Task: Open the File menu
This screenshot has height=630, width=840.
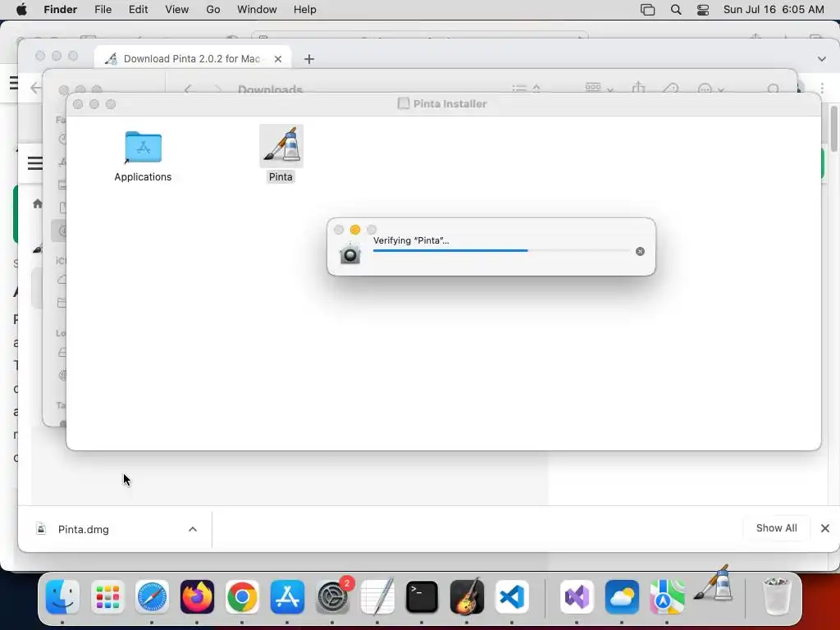Action: pos(103,10)
